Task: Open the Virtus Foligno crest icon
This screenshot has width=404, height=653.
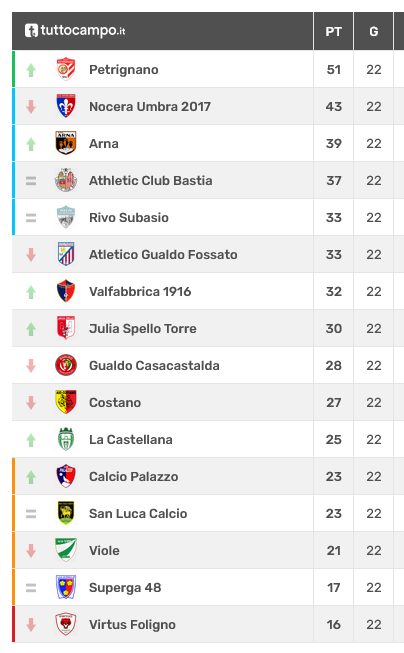Action: (x=66, y=624)
